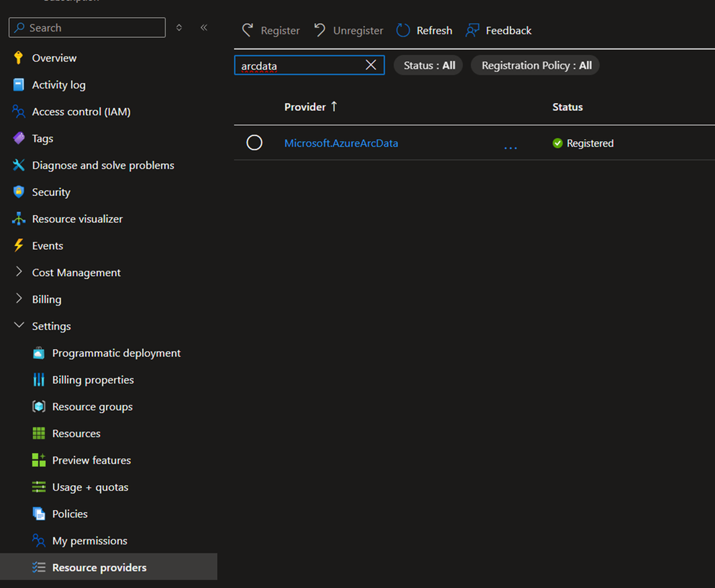Click the purple Tags icon

click(19, 138)
